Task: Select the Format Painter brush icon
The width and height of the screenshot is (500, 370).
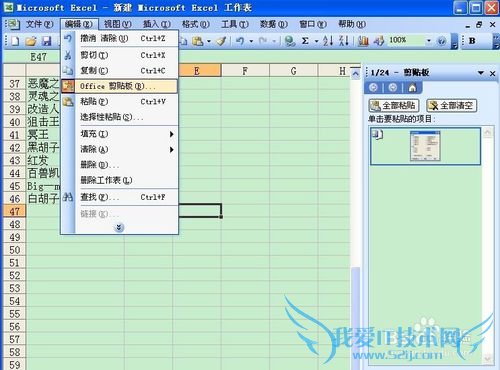Action: click(x=221, y=41)
